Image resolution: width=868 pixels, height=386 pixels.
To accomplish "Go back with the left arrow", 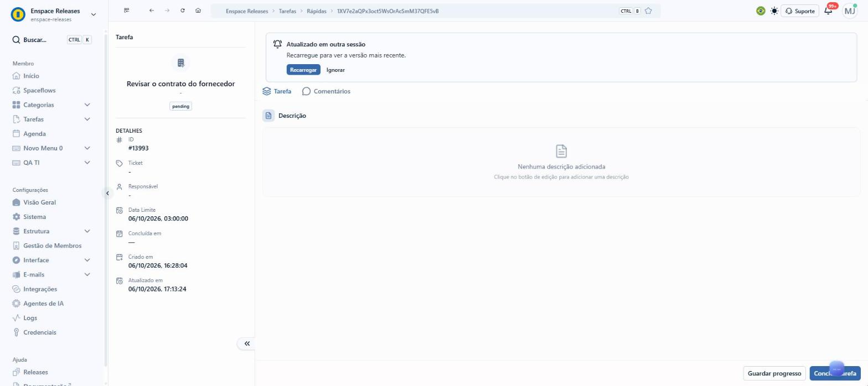I will pos(152,11).
